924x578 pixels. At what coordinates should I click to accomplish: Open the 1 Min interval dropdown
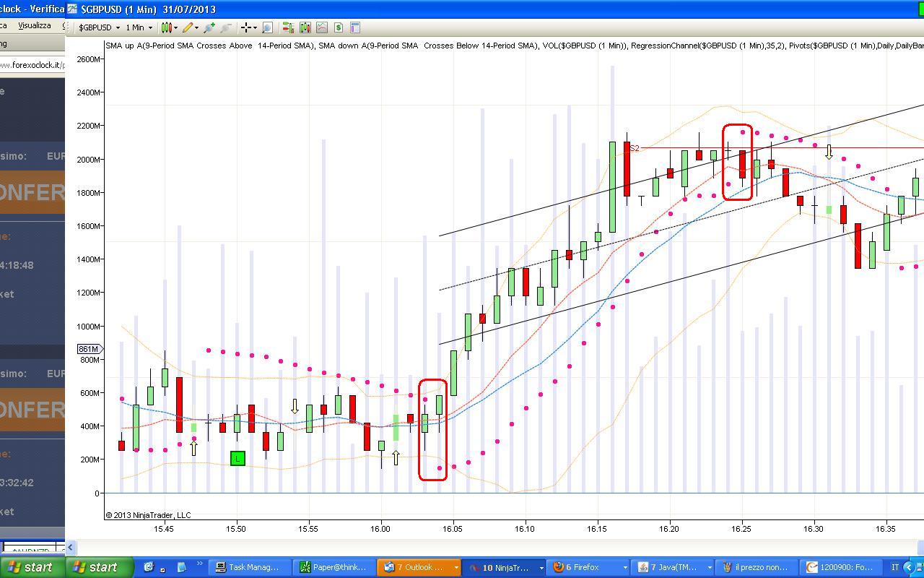click(139, 27)
